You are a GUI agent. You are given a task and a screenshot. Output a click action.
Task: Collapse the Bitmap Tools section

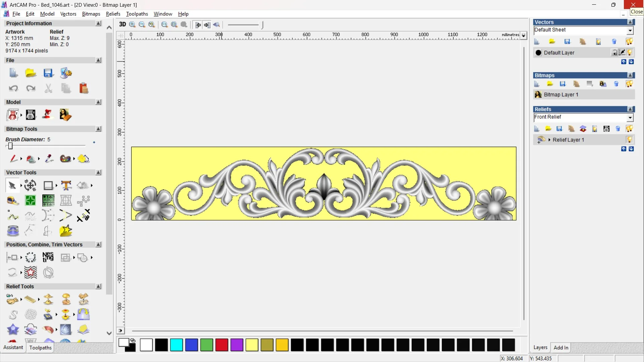98,129
